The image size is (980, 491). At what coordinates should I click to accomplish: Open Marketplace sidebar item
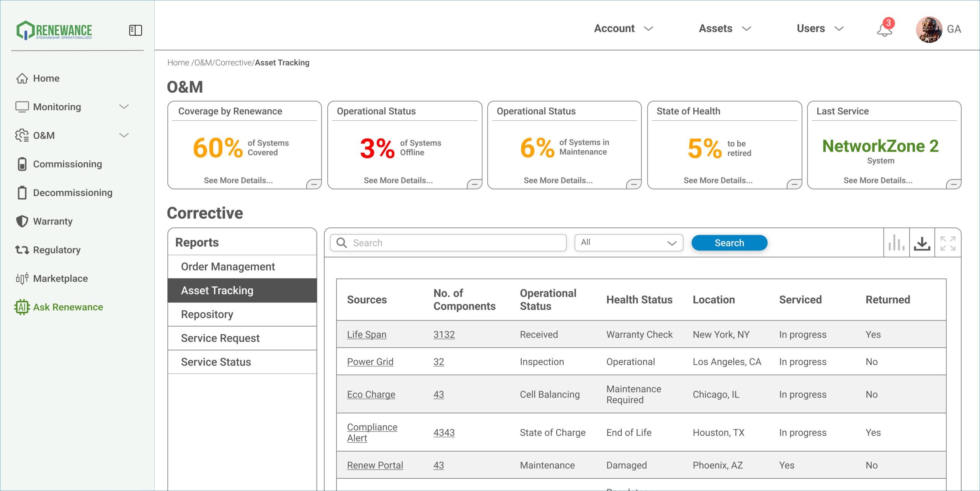pos(52,278)
